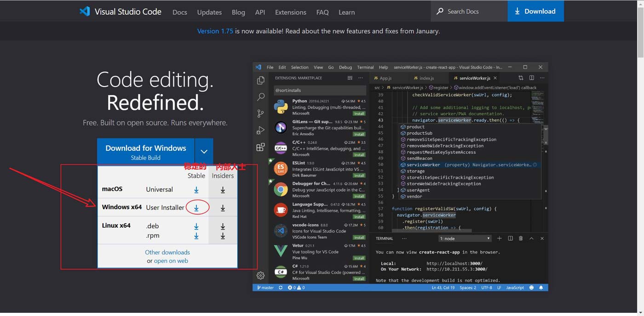
Task: Open the Selection menu in VS Code
Action: (x=300, y=67)
